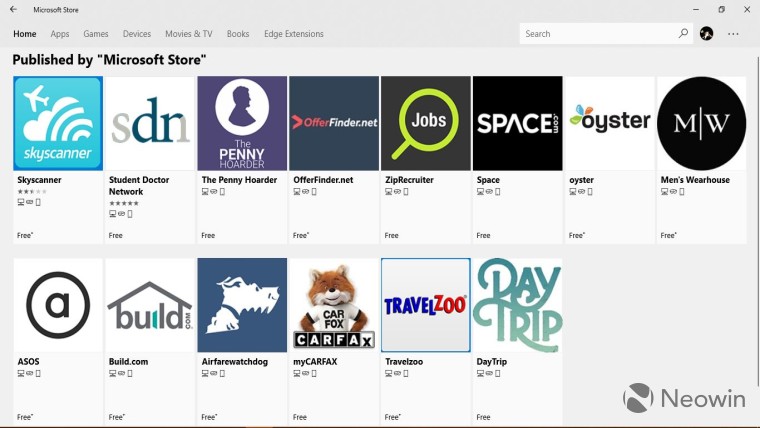
Task: Click Student Doctor Network five-star rating
Action: coord(124,203)
